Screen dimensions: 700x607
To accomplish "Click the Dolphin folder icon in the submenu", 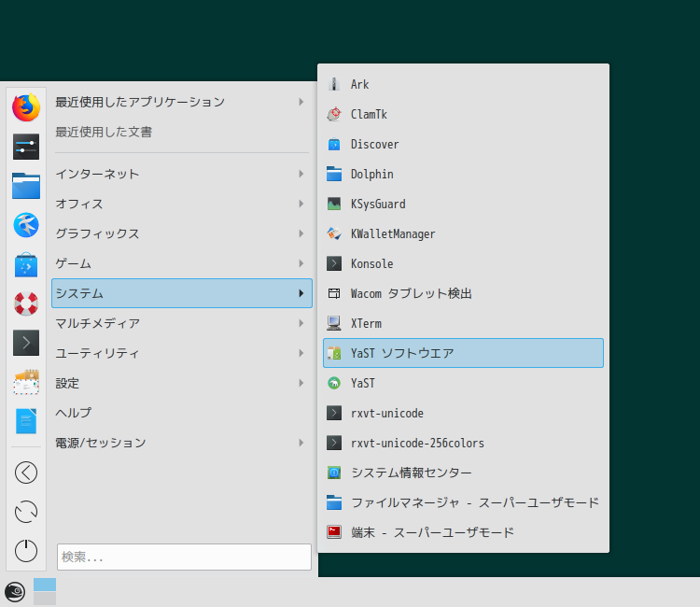I will (334, 174).
